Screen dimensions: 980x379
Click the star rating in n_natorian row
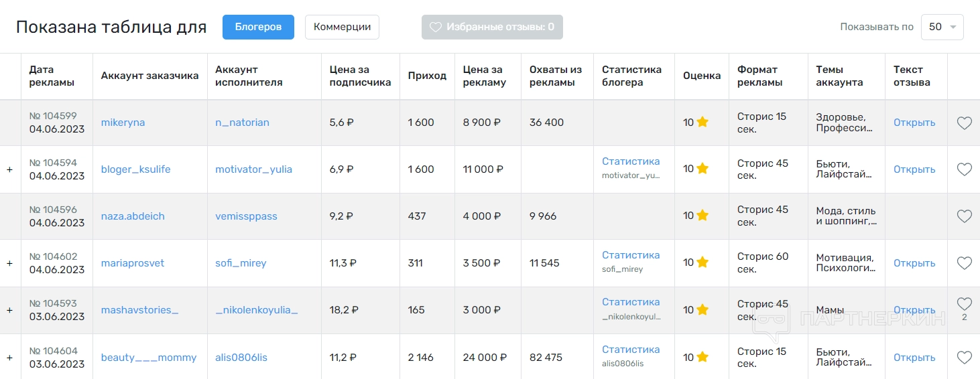[702, 122]
